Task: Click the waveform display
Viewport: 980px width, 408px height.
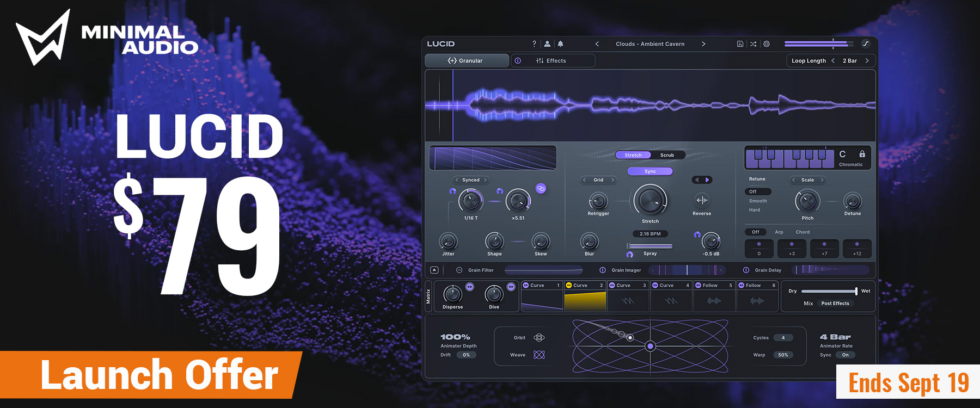Action: tap(650, 106)
